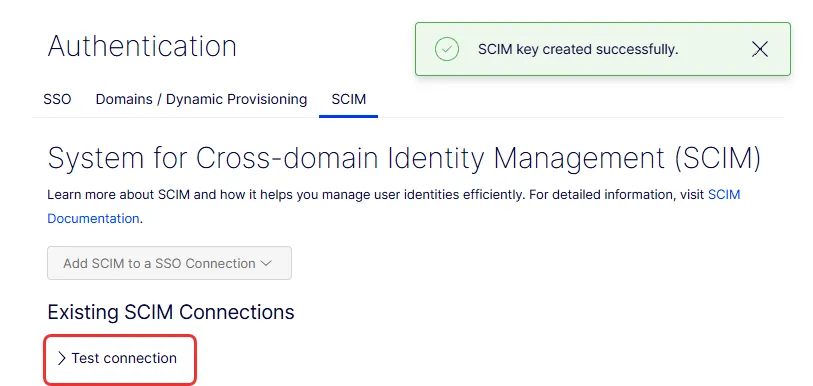This screenshot has height=386, width=813.
Task: Click the Authentication page heading
Action: click(x=142, y=46)
